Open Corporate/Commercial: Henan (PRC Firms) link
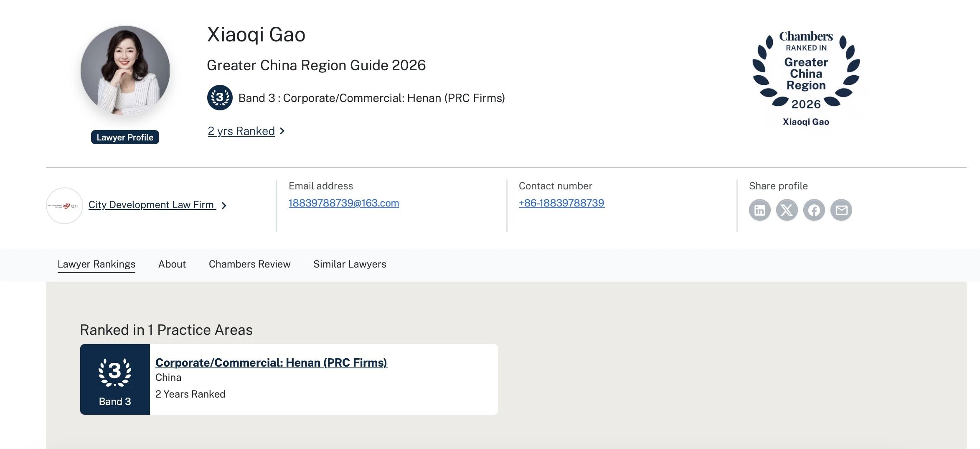The height and width of the screenshot is (449, 980). tap(271, 362)
